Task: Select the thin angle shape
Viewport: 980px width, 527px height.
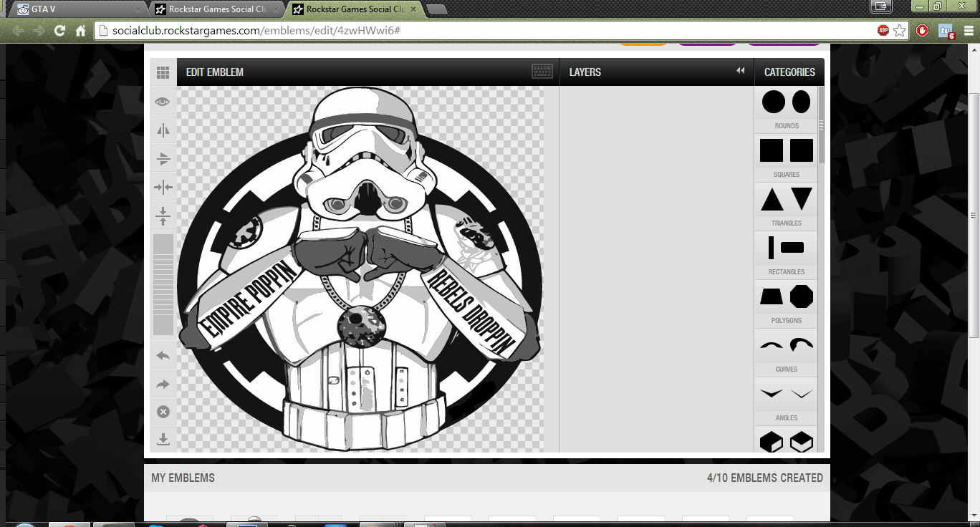Action: (x=802, y=393)
